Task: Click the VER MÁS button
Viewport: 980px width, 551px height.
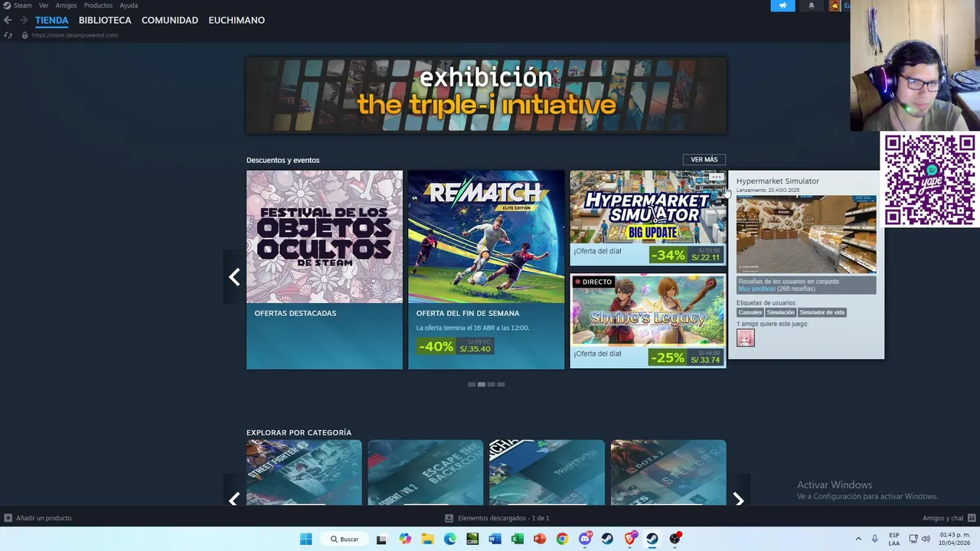Action: 704,160
